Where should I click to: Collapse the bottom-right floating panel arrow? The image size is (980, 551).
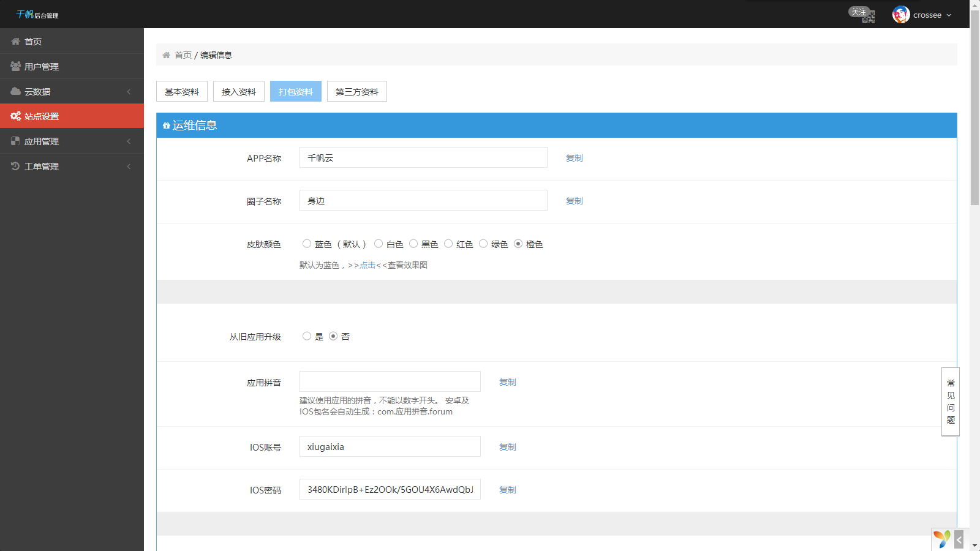pyautogui.click(x=959, y=540)
